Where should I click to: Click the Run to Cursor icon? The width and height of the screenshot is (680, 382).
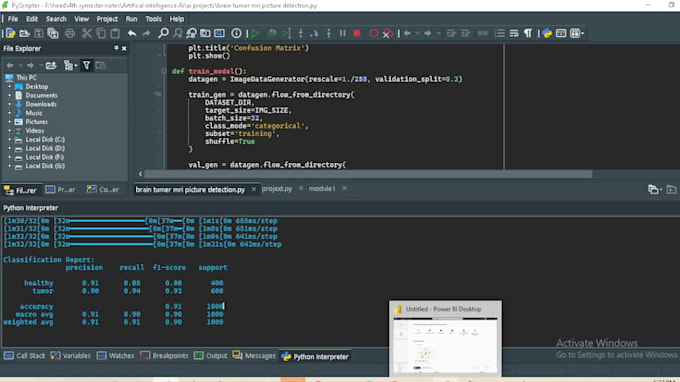point(286,33)
